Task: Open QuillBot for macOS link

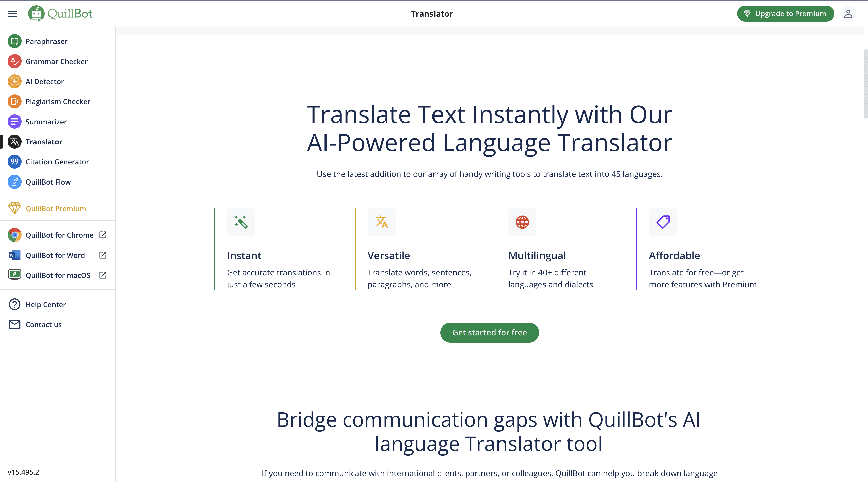Action: point(58,275)
